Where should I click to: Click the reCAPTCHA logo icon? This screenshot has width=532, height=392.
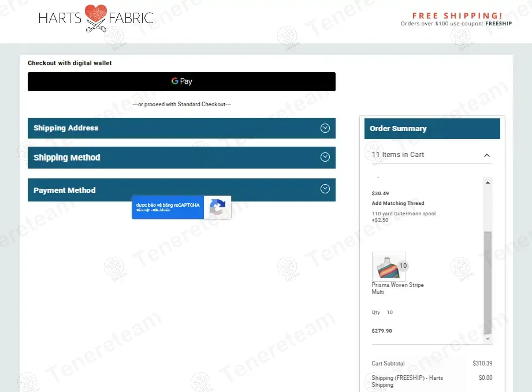(218, 207)
